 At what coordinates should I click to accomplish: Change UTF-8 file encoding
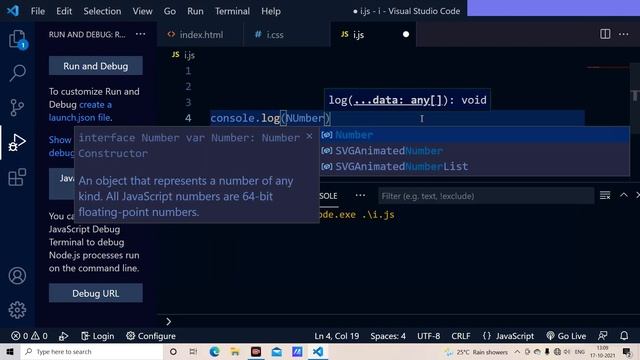[x=428, y=336]
